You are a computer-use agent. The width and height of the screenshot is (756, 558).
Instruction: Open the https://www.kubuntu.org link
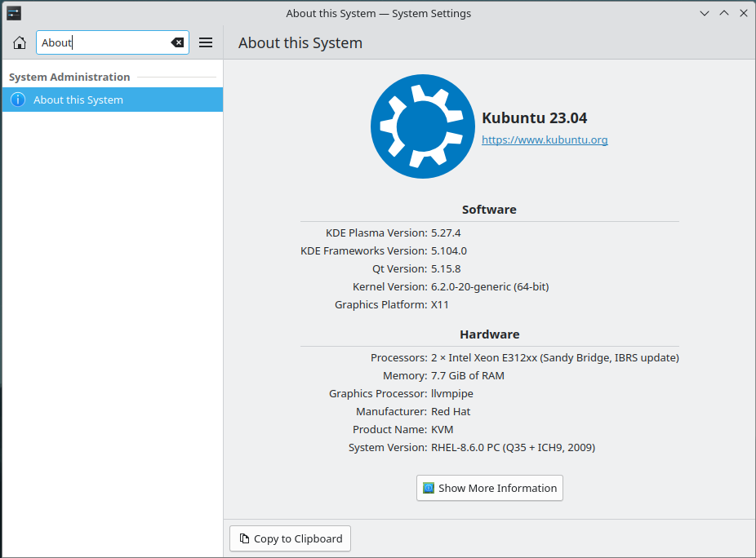click(545, 139)
